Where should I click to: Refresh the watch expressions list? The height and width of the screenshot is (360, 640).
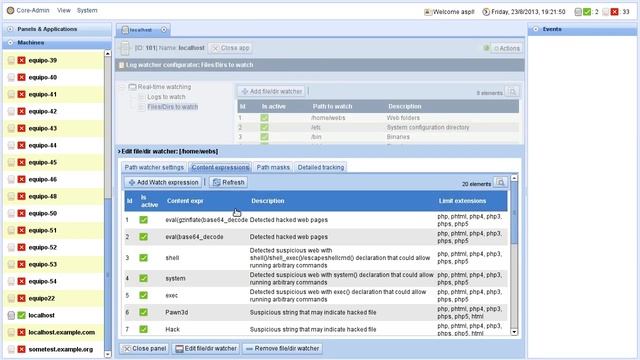pyautogui.click(x=229, y=182)
